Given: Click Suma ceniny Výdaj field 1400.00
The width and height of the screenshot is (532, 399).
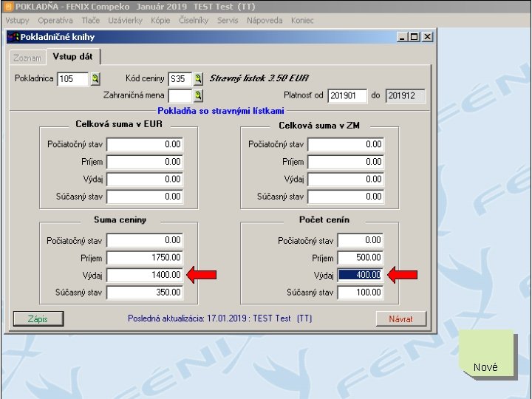Looking at the screenshot, I should tap(145, 275).
